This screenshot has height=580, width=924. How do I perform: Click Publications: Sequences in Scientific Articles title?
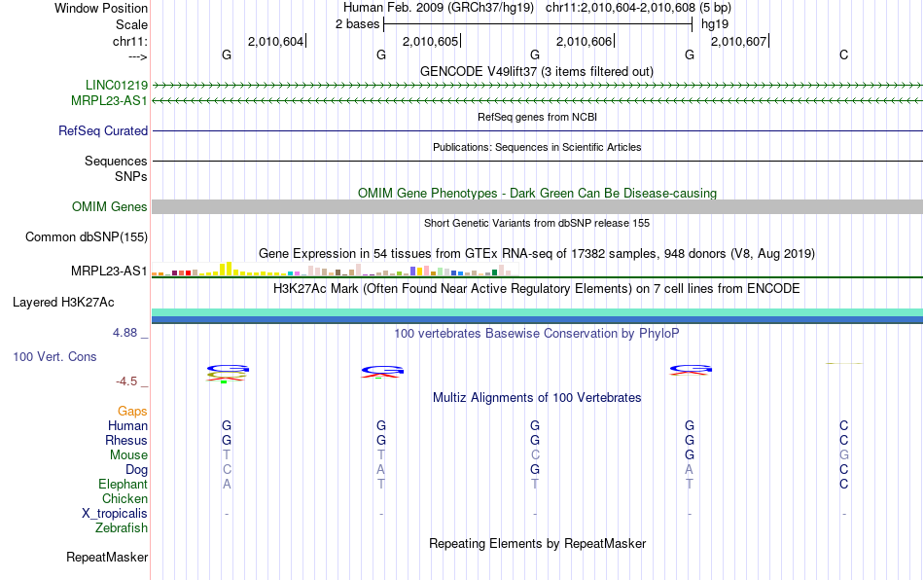point(537,147)
